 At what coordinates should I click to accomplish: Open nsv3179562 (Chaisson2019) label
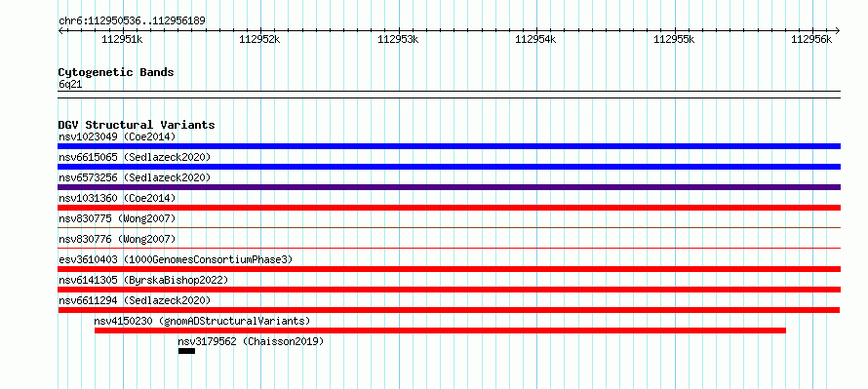[251, 341]
